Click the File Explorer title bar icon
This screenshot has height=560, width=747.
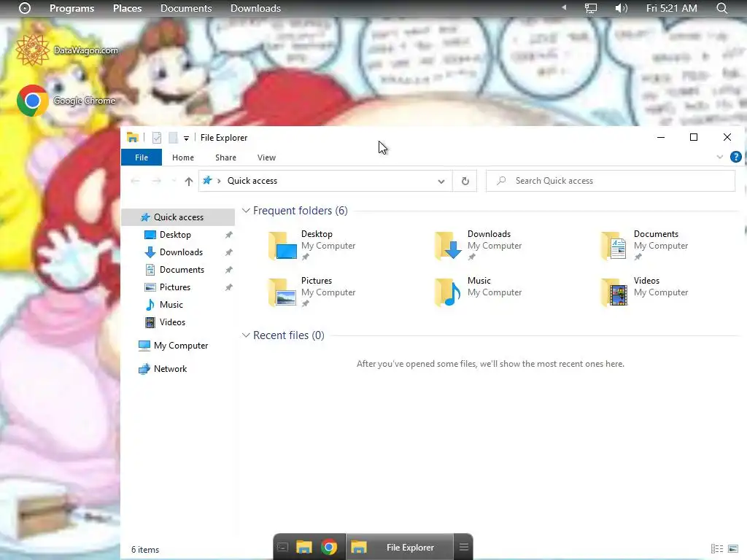133,138
